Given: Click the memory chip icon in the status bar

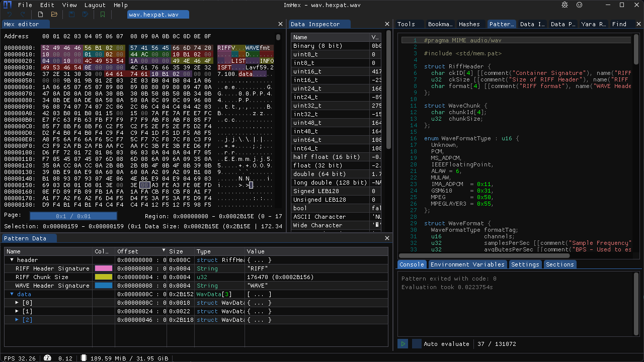Looking at the screenshot, I should 83,358.
